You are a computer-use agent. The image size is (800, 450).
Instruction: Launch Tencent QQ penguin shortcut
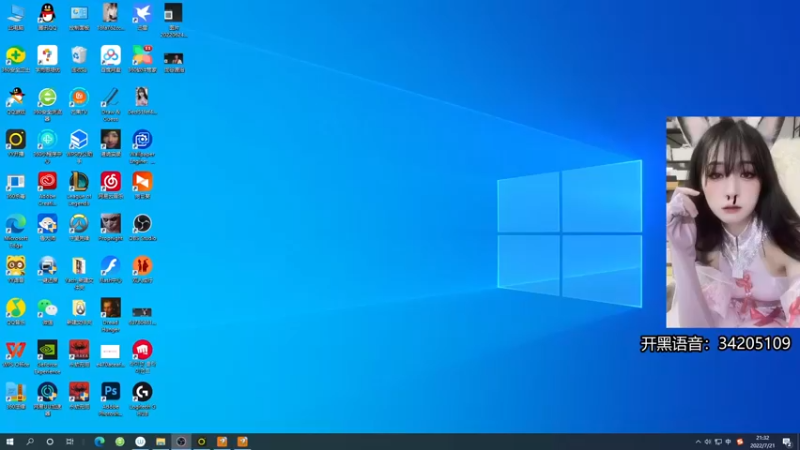point(47,16)
